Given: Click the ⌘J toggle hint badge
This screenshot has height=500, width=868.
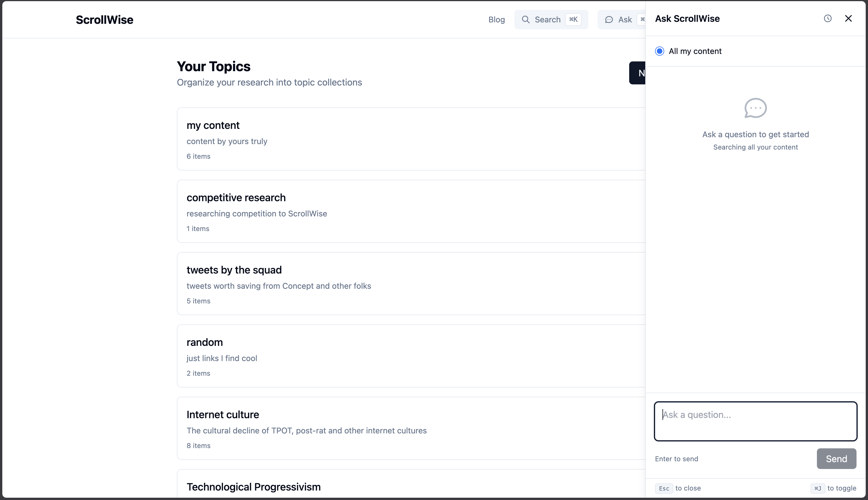Looking at the screenshot, I should coord(817,488).
